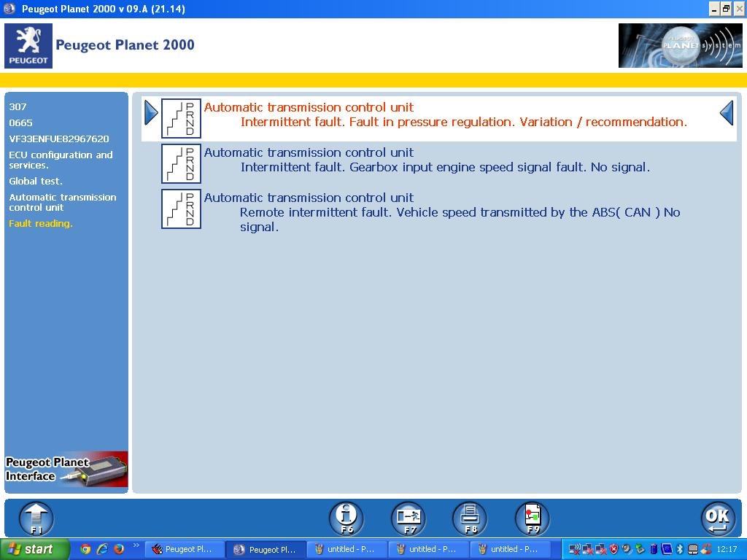Click the 307 vehicle entry in sidebar
747x560 pixels.
(18, 106)
